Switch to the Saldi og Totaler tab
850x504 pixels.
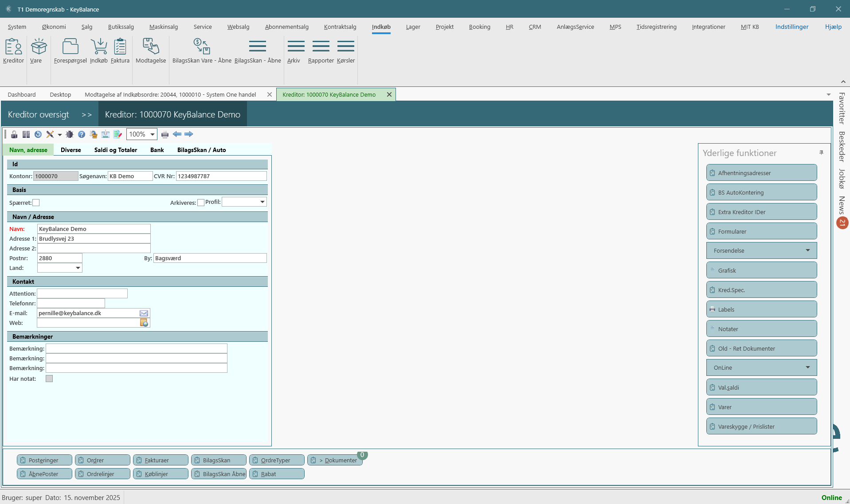[116, 150]
